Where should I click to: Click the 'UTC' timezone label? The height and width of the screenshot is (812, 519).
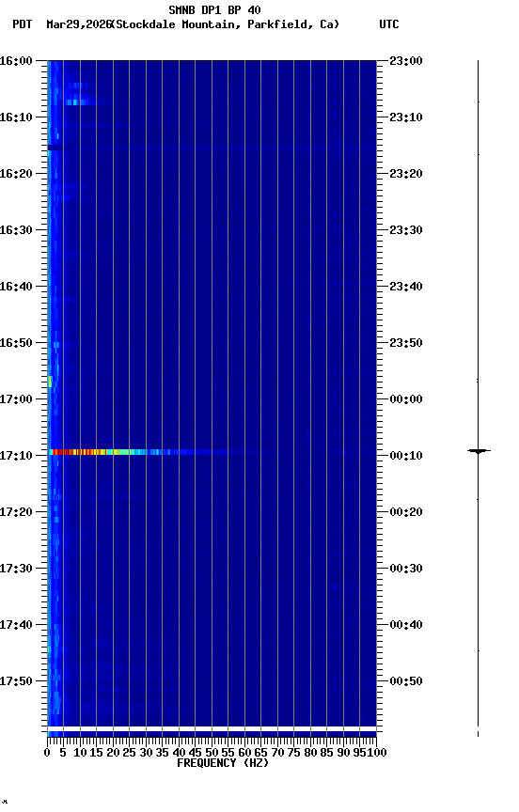tap(389, 24)
